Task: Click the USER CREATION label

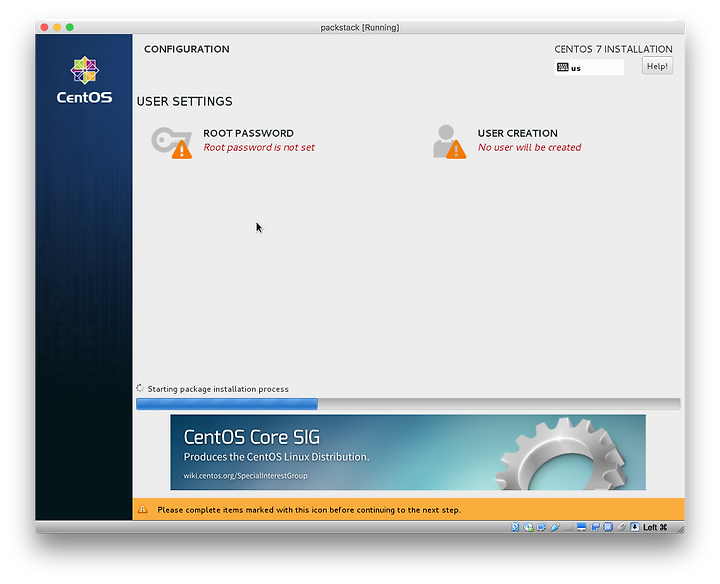Action: pos(518,133)
